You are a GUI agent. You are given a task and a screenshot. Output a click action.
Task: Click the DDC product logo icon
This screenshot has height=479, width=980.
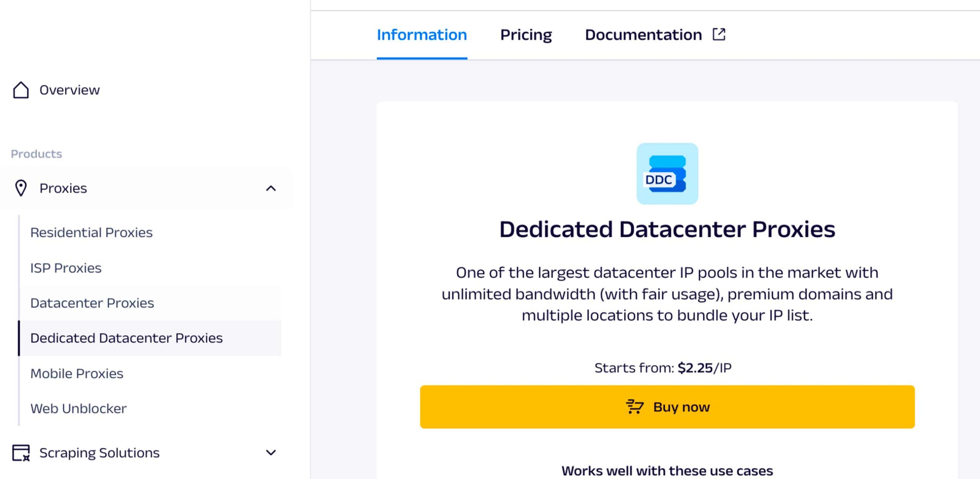coord(667,174)
